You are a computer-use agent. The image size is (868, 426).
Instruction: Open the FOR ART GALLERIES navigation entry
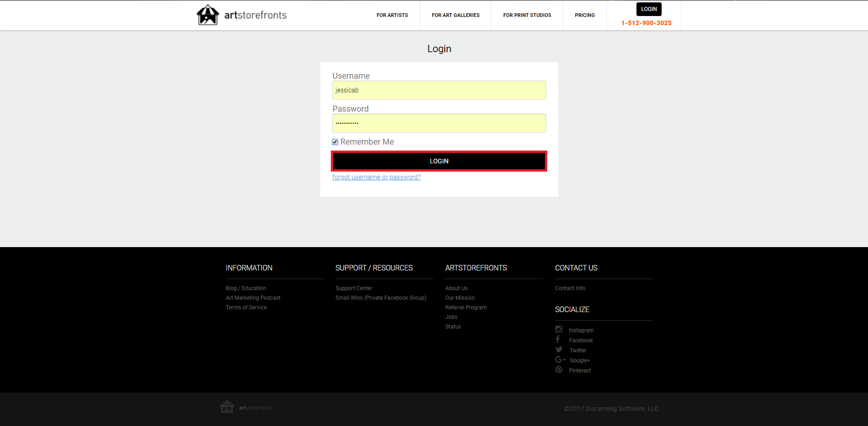click(455, 15)
